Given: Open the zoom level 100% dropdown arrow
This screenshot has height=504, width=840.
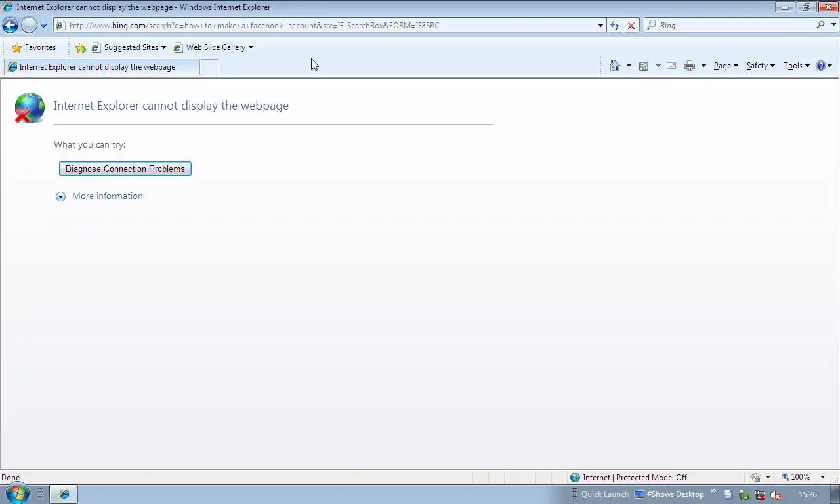Looking at the screenshot, I should [822, 478].
